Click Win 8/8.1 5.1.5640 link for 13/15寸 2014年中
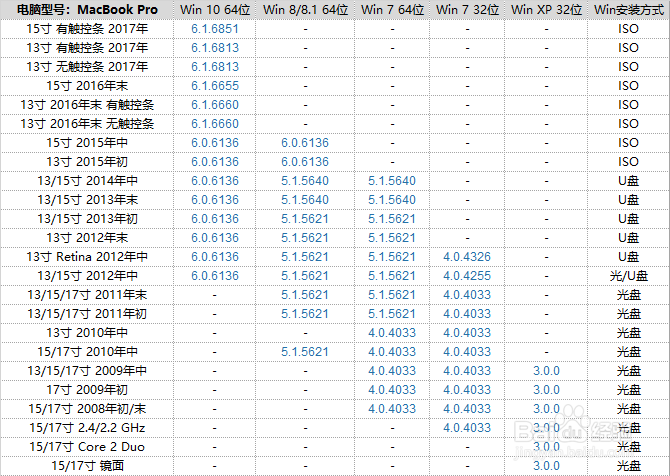This screenshot has width=670, height=476. click(305, 181)
